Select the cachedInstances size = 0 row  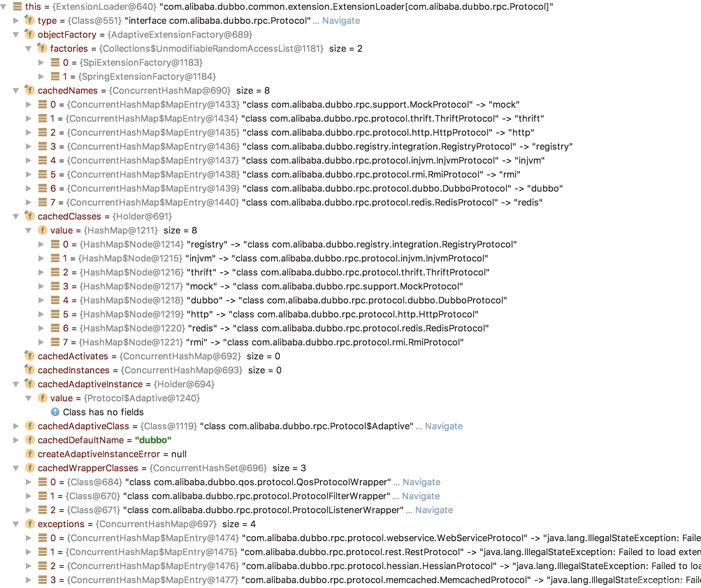tap(153, 370)
